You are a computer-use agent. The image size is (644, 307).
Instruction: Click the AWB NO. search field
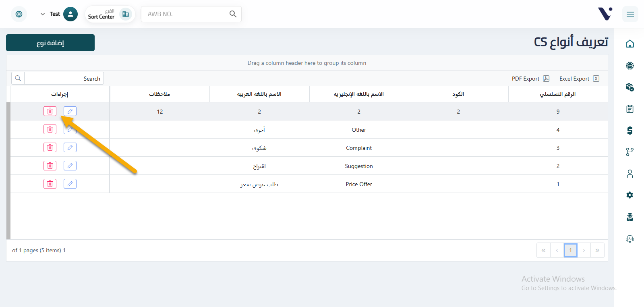(185, 14)
